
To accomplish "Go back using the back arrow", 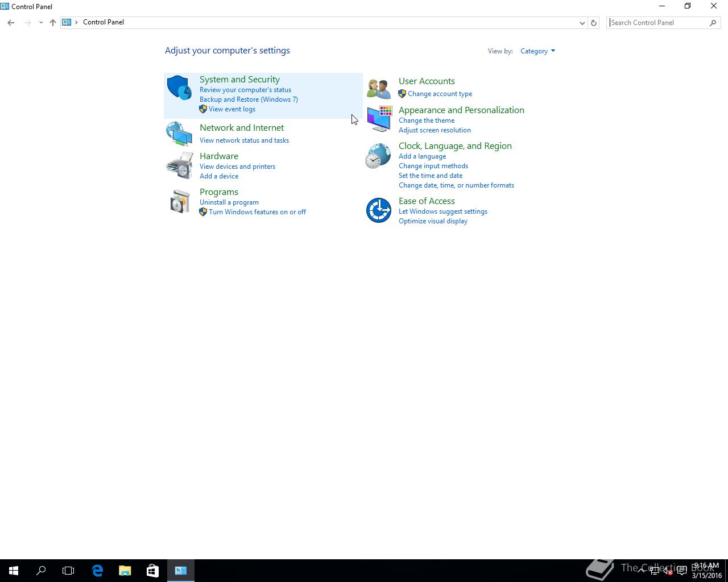I will point(11,22).
